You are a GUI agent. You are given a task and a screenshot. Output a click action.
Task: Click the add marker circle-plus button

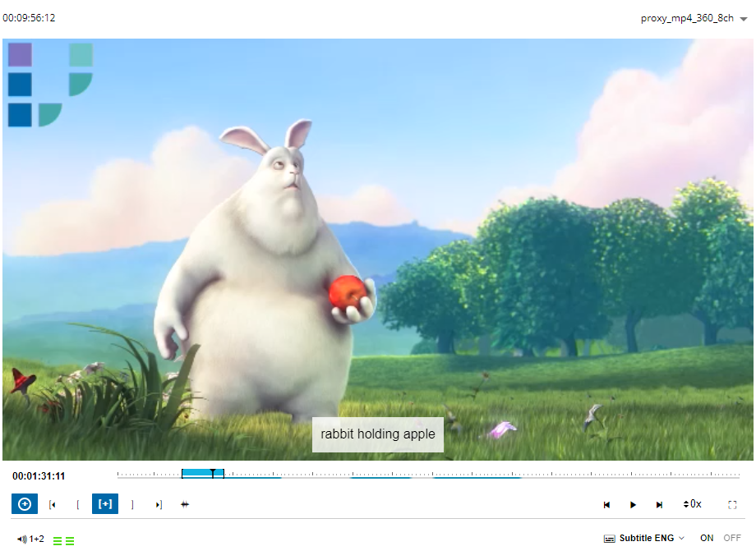point(25,504)
